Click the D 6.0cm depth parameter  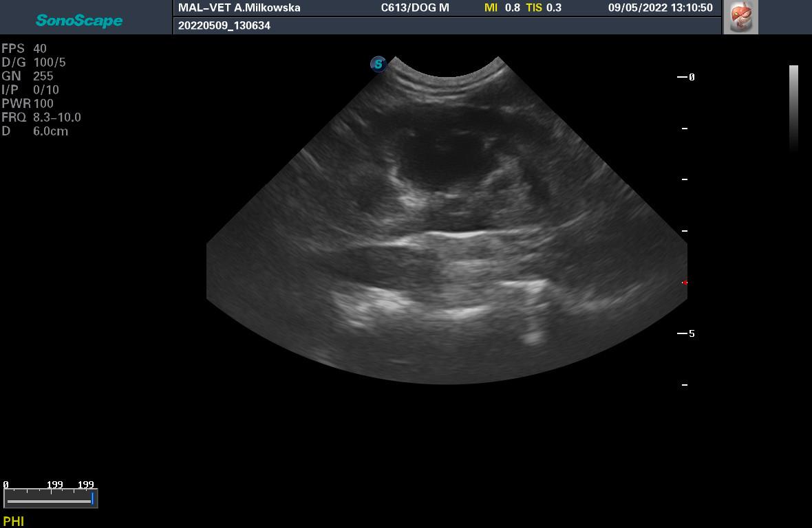click(x=34, y=131)
